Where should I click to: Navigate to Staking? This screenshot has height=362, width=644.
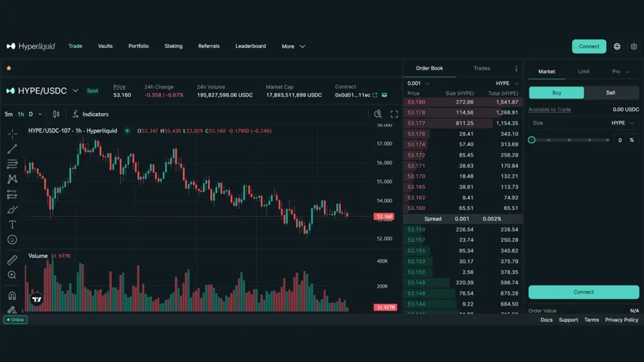(174, 46)
